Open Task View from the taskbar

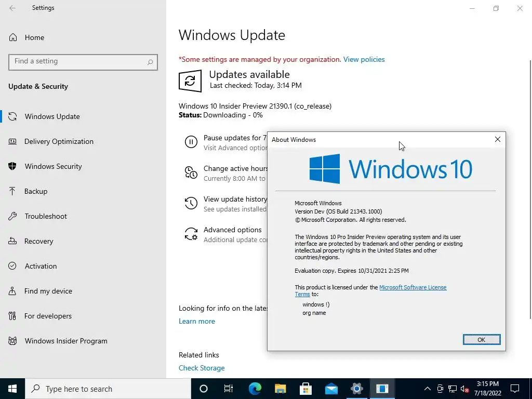point(229,389)
